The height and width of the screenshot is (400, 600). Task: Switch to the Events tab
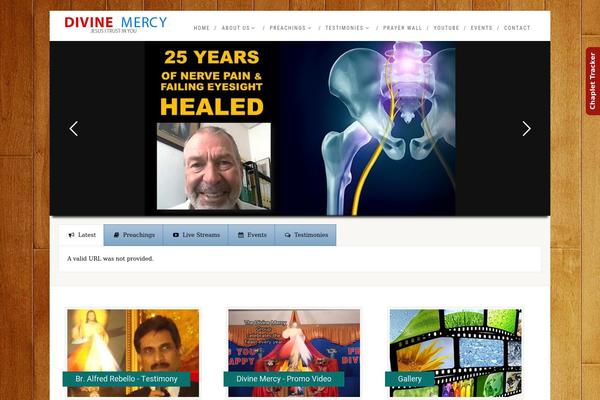pyautogui.click(x=252, y=235)
